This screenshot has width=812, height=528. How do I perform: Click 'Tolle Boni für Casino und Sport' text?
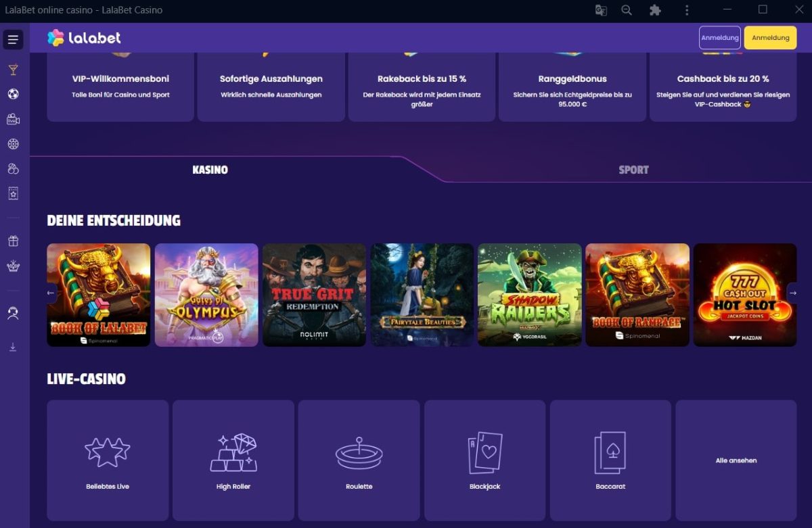120,95
